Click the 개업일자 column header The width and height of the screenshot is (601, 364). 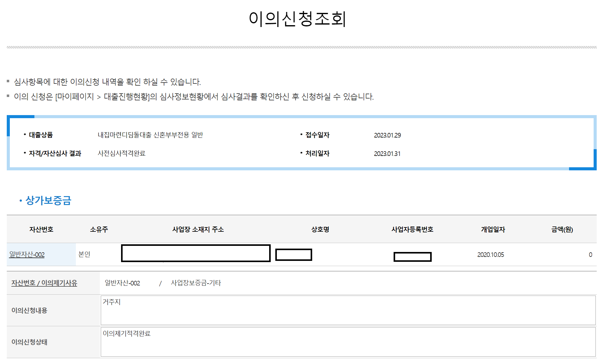coord(493,229)
